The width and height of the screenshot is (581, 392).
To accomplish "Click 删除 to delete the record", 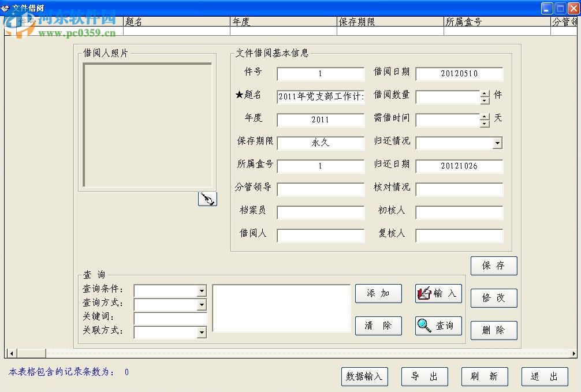I will click(x=494, y=330).
